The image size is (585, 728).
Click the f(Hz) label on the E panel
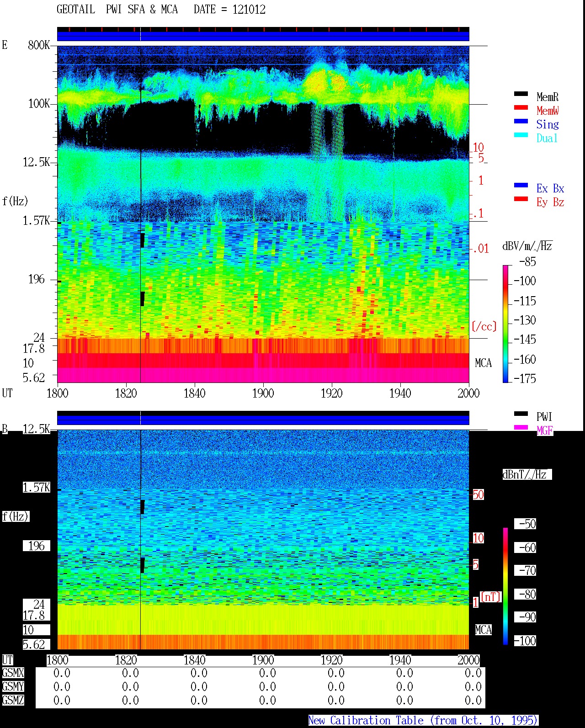click(x=15, y=201)
